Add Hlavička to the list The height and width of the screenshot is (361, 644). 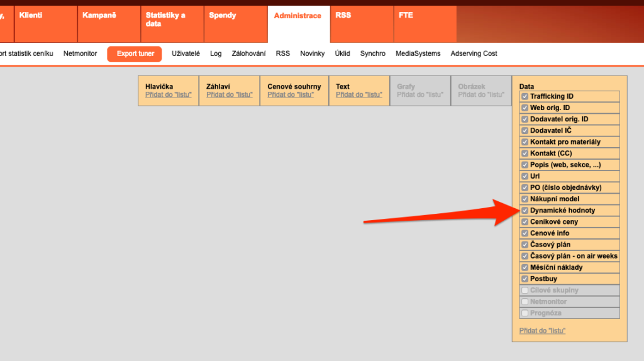(168, 95)
